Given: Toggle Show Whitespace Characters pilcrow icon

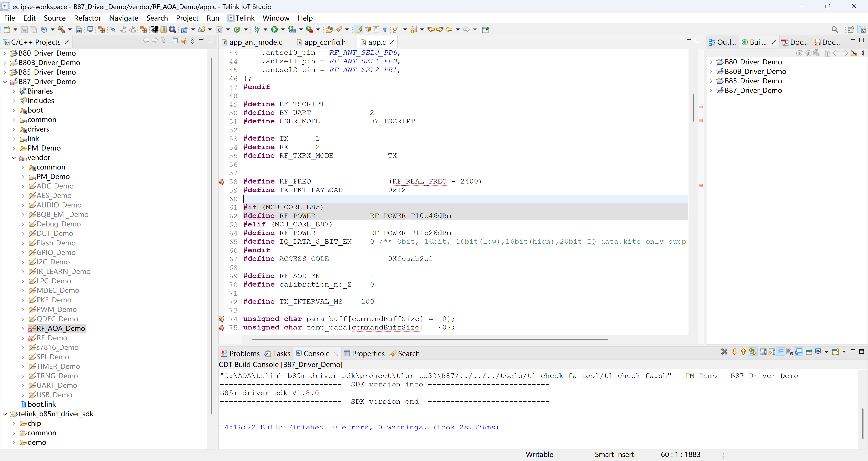Looking at the screenshot, I should 384,30.
